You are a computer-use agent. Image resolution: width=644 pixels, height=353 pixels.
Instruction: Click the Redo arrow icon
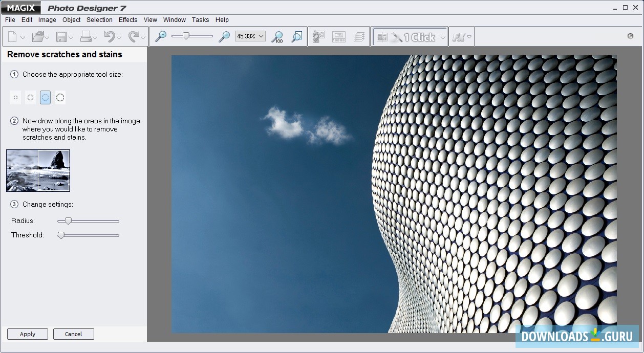(x=134, y=36)
